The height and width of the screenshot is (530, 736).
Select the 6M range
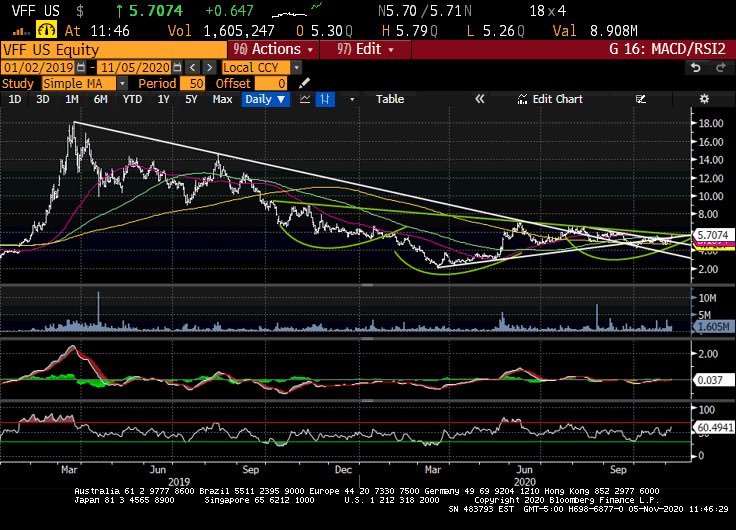click(x=100, y=99)
